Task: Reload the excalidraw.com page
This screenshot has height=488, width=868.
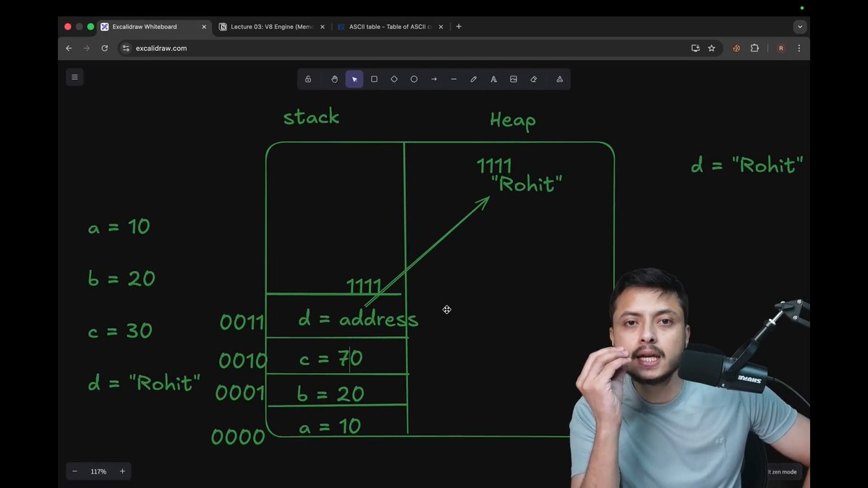Action: point(105,48)
